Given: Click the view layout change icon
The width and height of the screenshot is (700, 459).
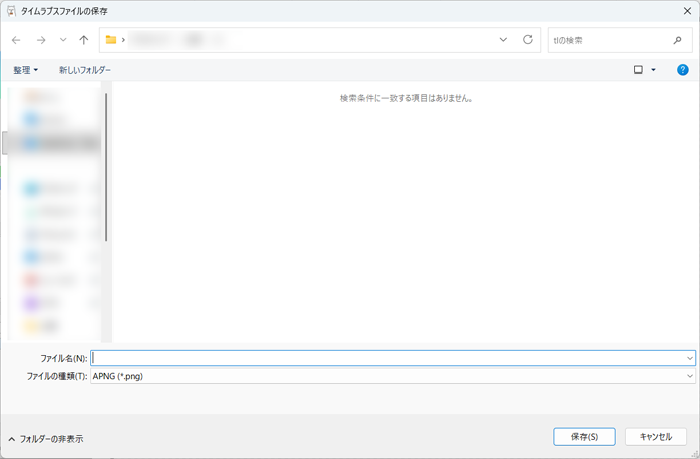Looking at the screenshot, I should [638, 70].
